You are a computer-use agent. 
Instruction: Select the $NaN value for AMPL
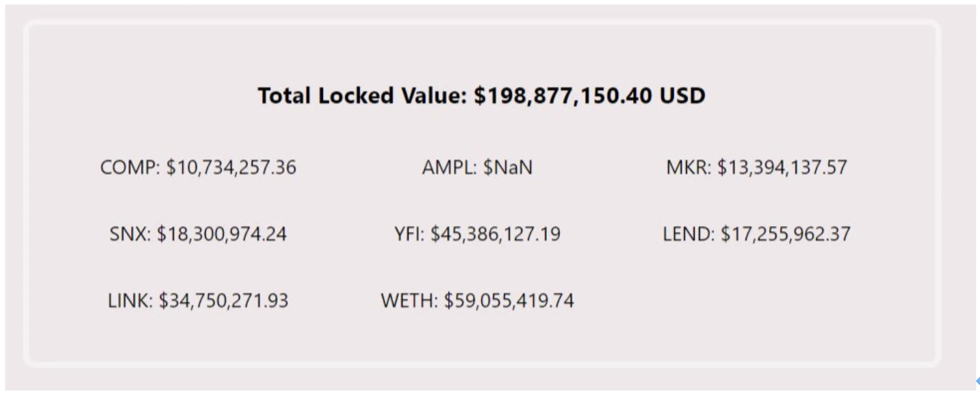click(x=508, y=168)
